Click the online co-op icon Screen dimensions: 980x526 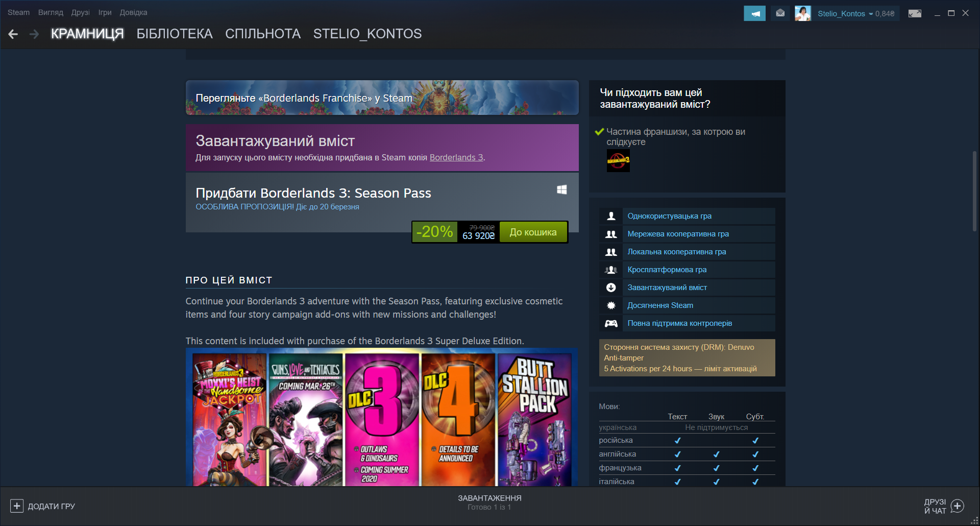click(x=611, y=234)
